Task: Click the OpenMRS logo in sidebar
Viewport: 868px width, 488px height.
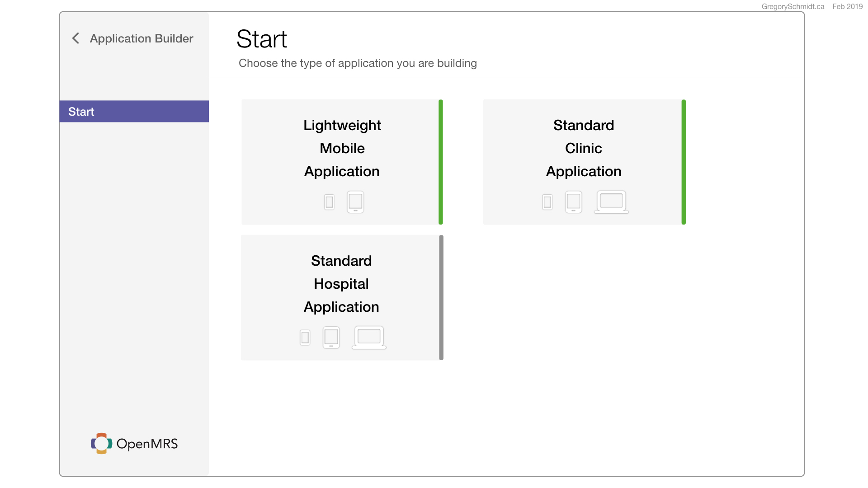Action: pos(134,444)
